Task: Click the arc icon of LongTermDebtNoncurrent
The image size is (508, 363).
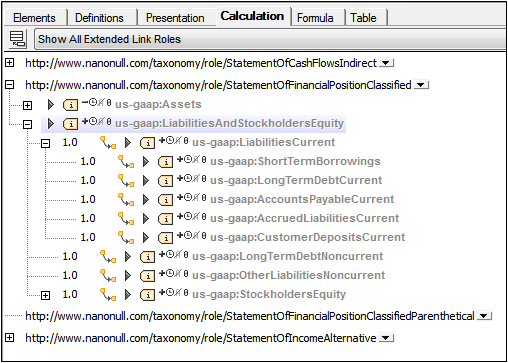Action: pyautogui.click(x=108, y=257)
